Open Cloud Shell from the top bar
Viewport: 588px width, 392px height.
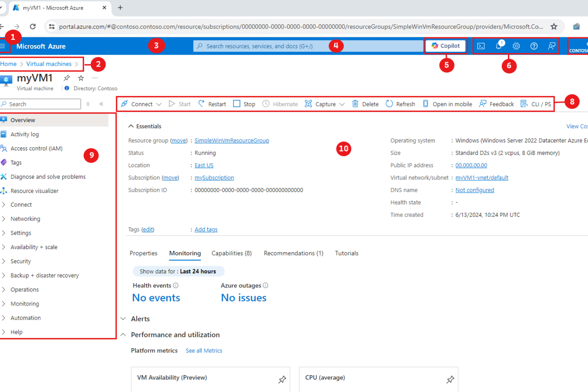481,46
